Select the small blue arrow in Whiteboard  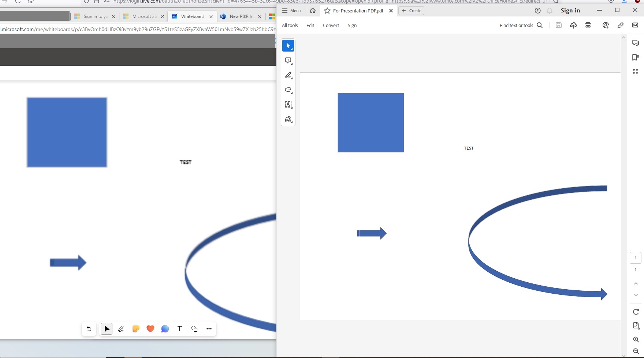(68, 263)
